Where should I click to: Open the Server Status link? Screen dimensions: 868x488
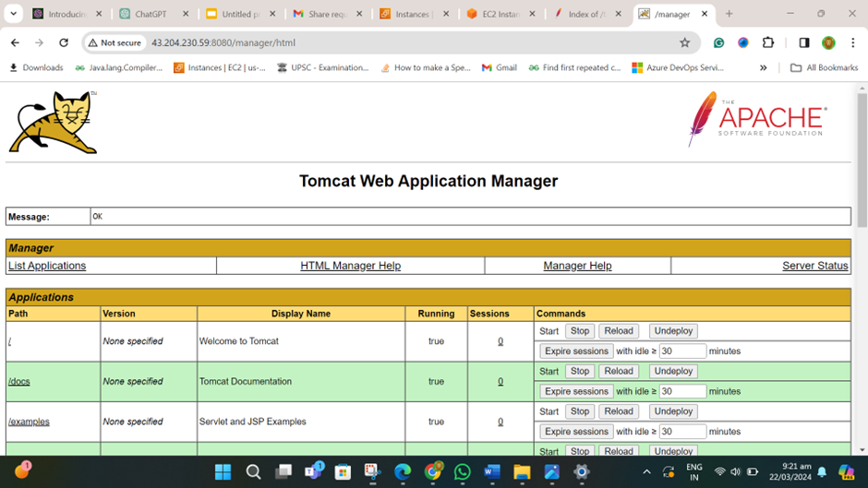click(814, 266)
